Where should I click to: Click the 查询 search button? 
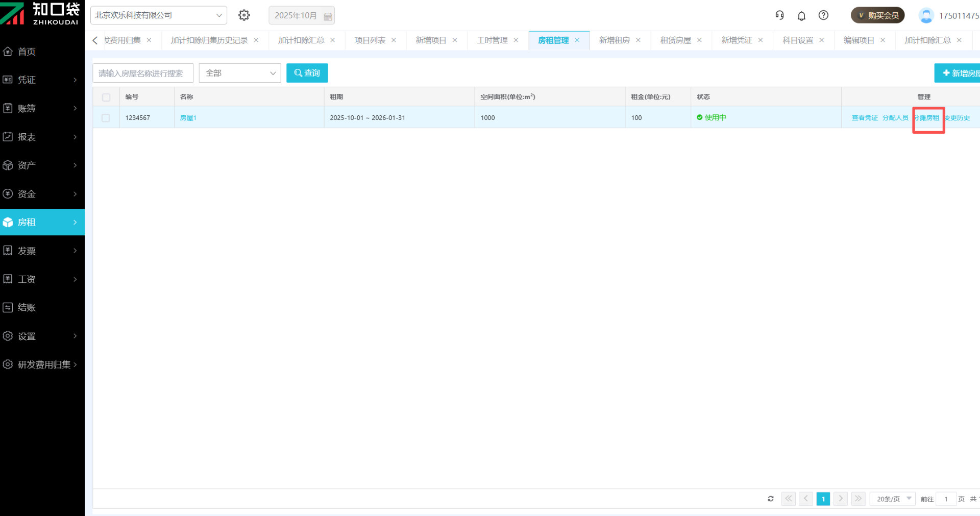click(307, 73)
